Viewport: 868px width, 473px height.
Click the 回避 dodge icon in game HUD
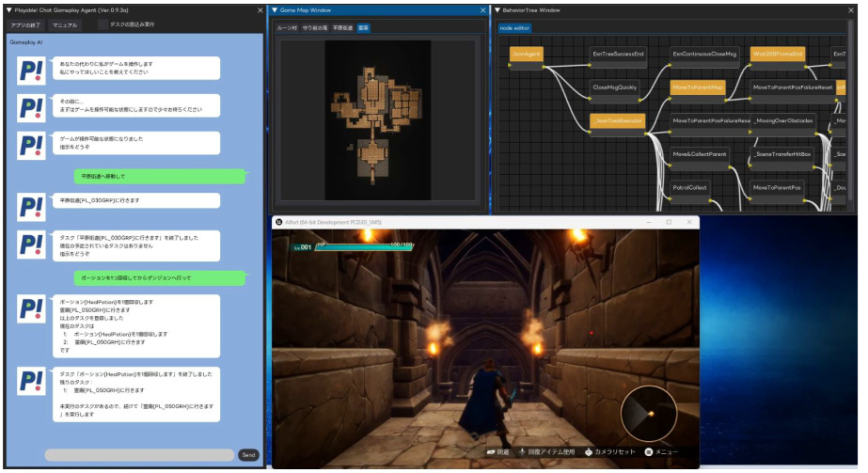491,452
